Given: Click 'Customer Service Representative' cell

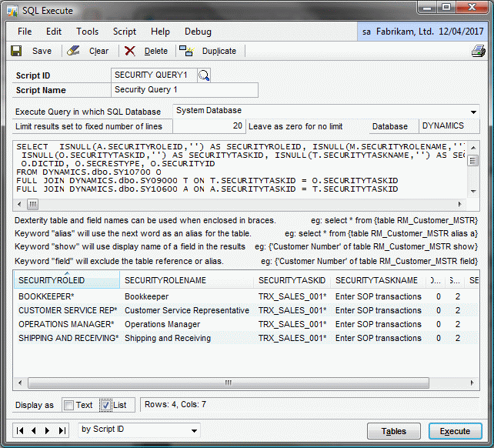Looking at the screenshot, I should pos(187,310).
